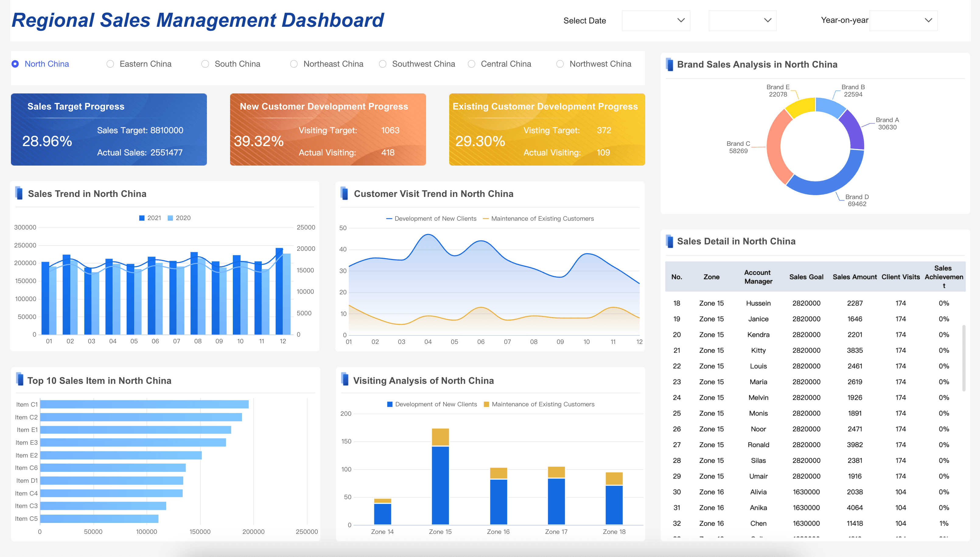Click the Item C1 bar
The width and height of the screenshot is (980, 557).
click(144, 405)
